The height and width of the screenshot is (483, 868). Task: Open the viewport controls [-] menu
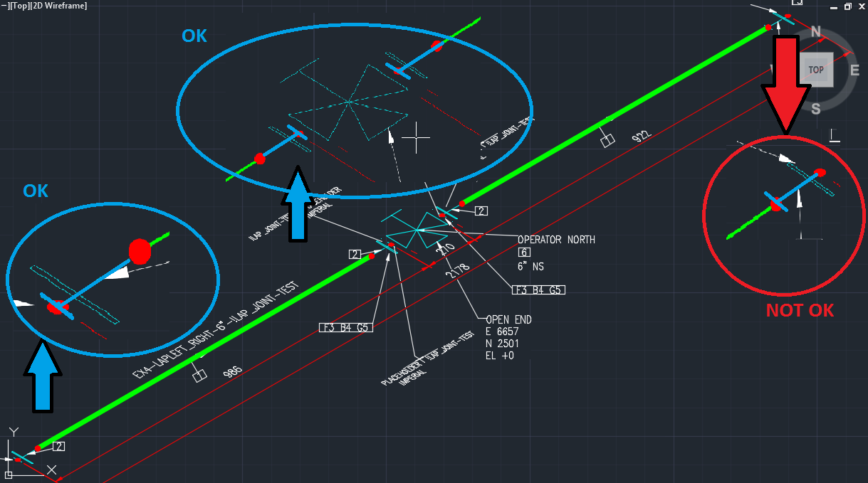(x=6, y=6)
